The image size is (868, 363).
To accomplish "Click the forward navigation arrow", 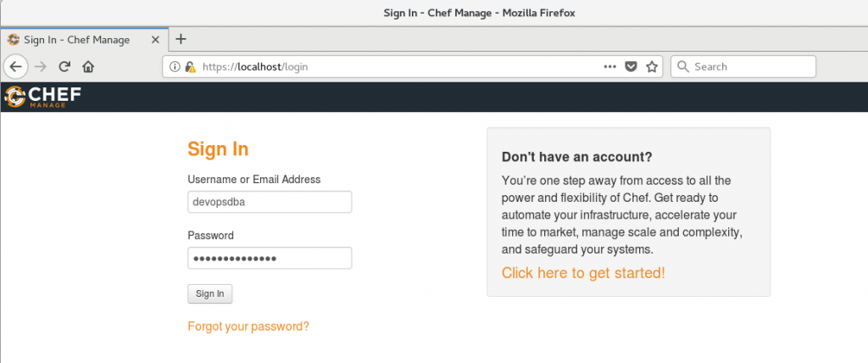I will [41, 67].
